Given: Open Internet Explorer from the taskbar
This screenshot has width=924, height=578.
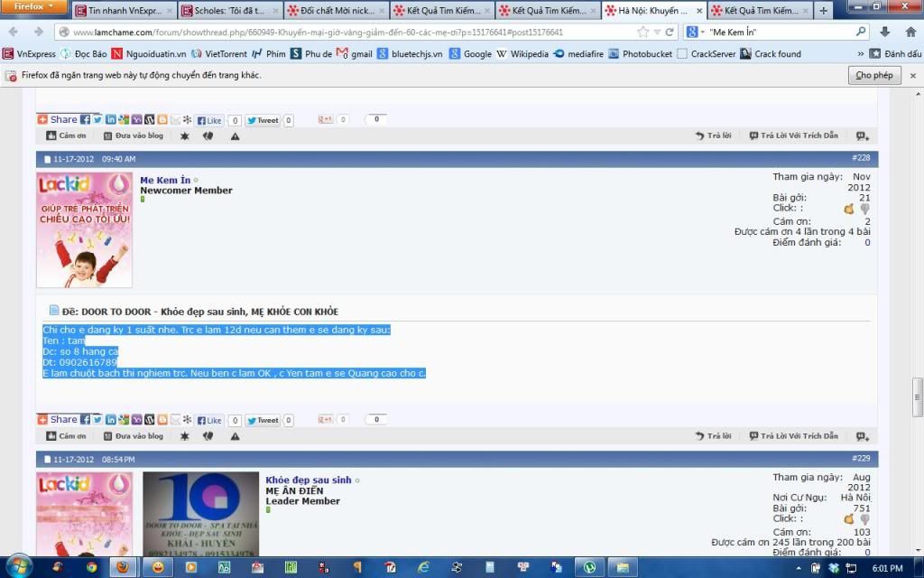Looking at the screenshot, I should point(424,567).
